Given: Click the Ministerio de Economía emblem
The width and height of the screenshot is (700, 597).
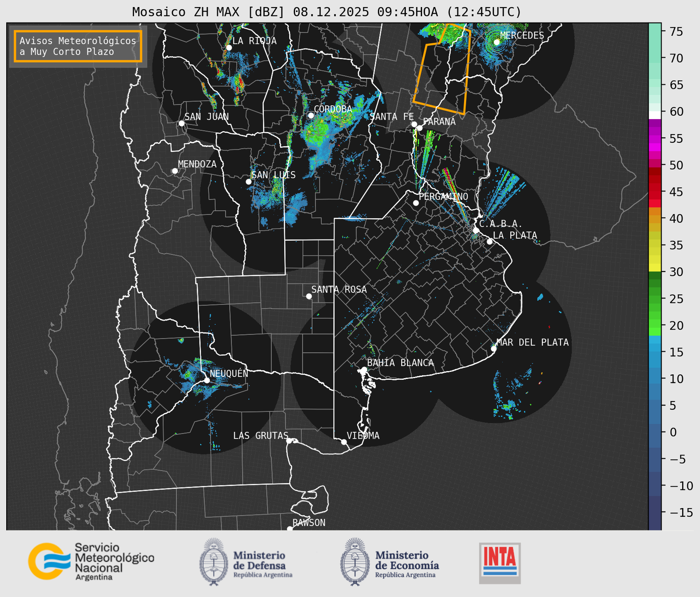Looking at the screenshot, I should tap(354, 562).
